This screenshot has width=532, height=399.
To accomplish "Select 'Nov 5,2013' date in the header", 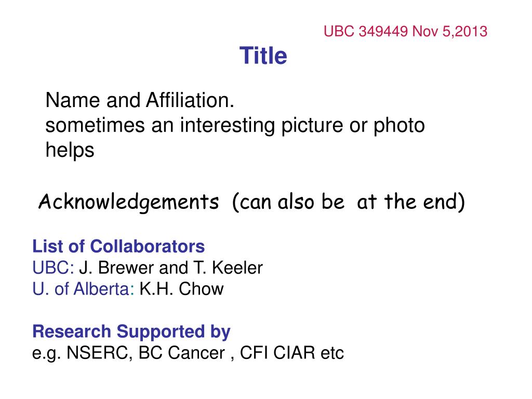I will [449, 31].
